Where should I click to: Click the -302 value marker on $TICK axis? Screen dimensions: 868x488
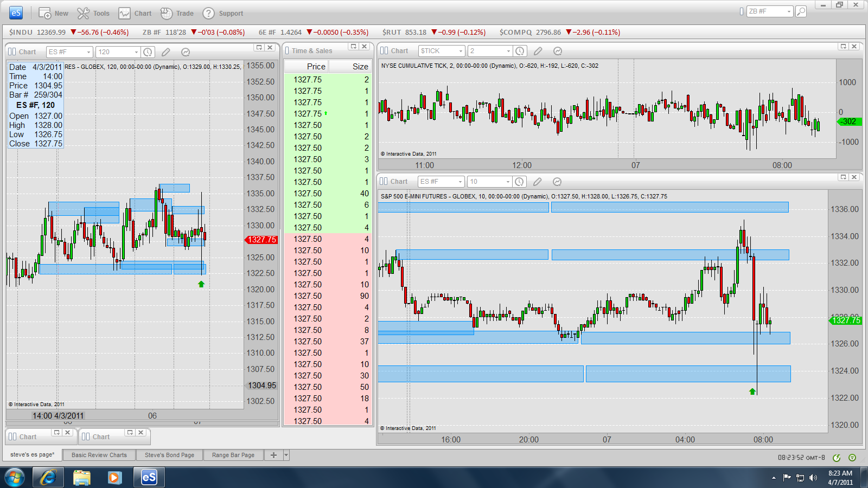[850, 121]
